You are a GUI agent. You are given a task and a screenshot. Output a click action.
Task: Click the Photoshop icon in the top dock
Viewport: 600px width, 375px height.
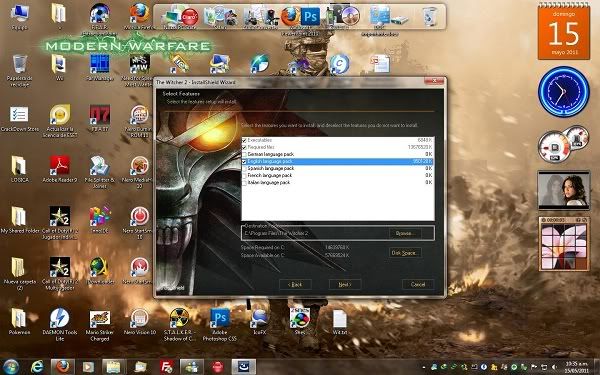pos(310,17)
